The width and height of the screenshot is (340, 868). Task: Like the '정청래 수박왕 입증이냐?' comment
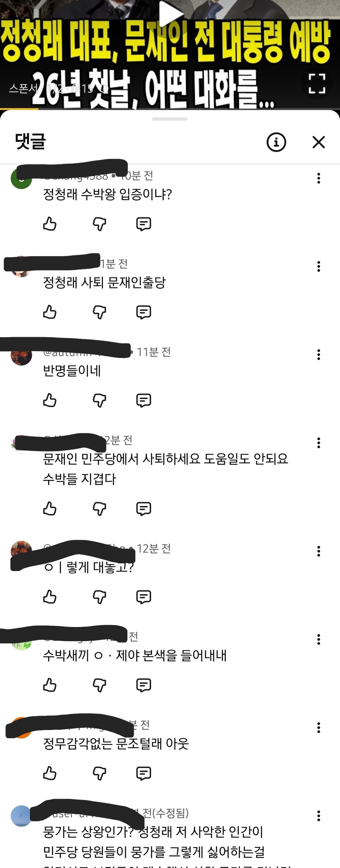50,224
